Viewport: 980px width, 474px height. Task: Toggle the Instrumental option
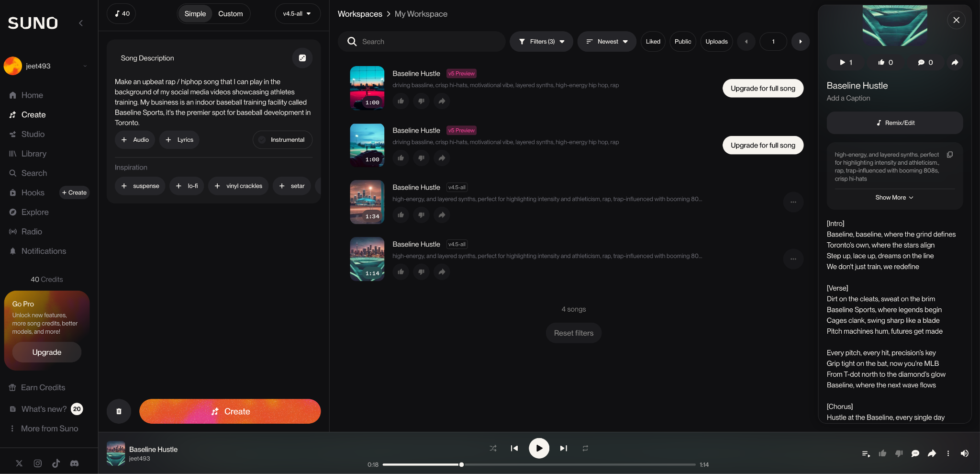[x=282, y=140]
